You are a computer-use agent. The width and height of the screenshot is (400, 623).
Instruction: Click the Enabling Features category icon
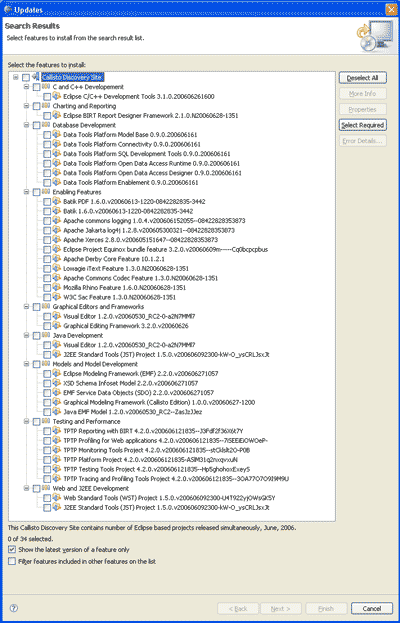46,192
